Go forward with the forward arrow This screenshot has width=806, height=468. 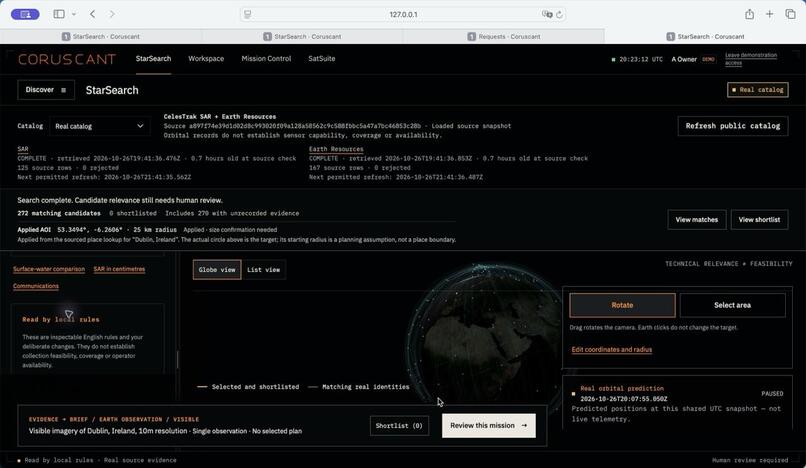[x=112, y=14]
